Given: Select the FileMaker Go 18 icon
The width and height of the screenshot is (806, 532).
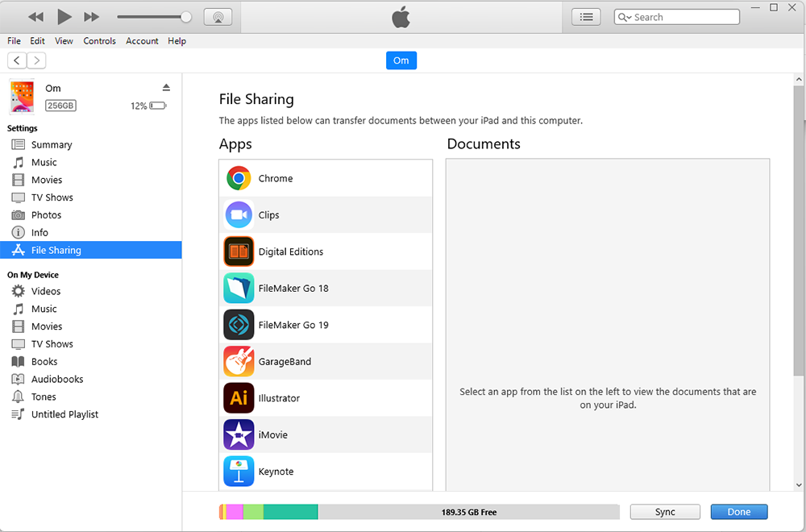Looking at the screenshot, I should tap(239, 288).
